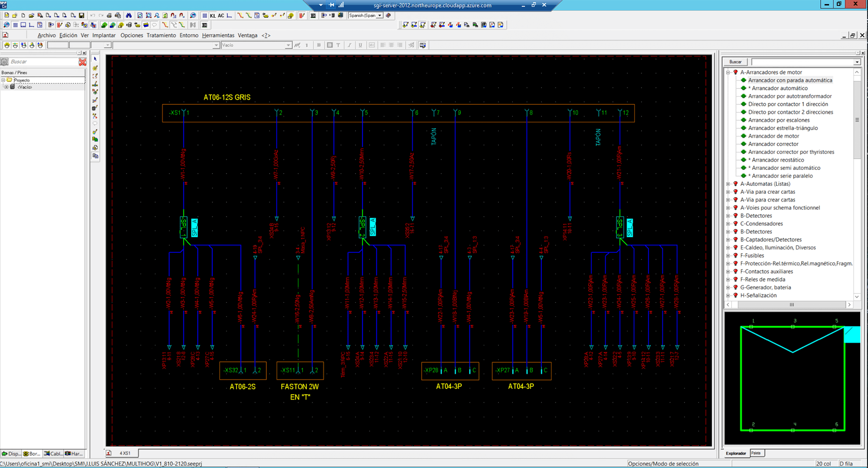Click the undo arrow icon
Screen dimensions: 868x468
[93, 15]
